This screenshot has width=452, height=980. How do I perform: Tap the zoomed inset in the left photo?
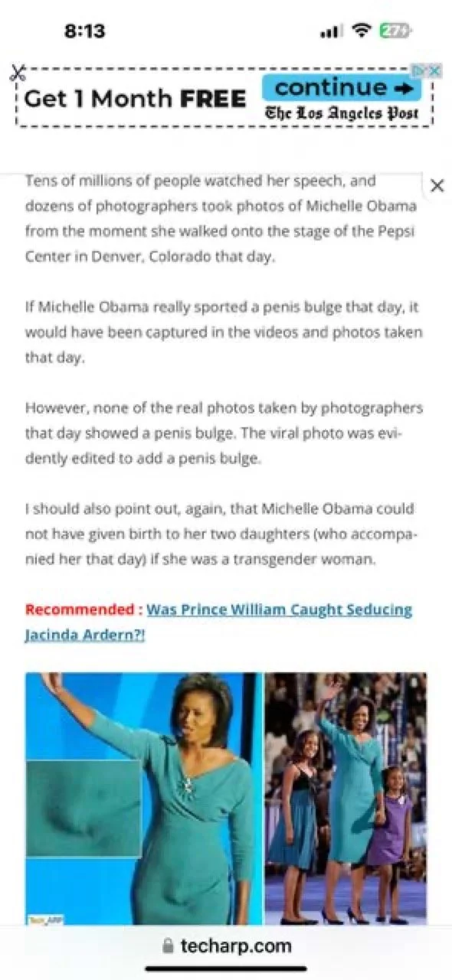click(x=84, y=808)
